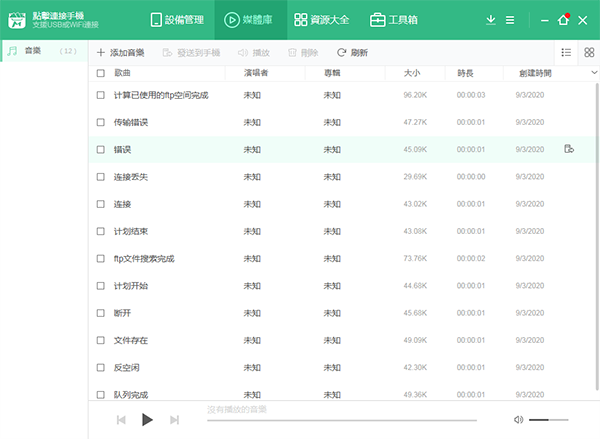The height and width of the screenshot is (439, 600).
Task: Sort by 創建時間 column header
Action: click(535, 73)
